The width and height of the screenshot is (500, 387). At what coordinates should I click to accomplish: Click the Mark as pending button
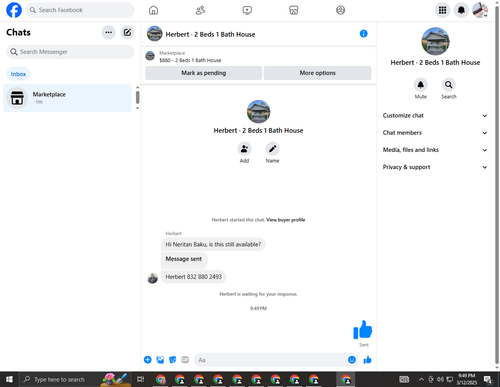(x=203, y=73)
